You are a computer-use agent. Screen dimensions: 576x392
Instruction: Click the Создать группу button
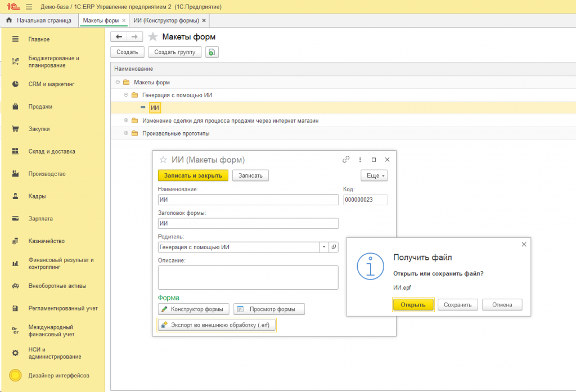click(174, 52)
